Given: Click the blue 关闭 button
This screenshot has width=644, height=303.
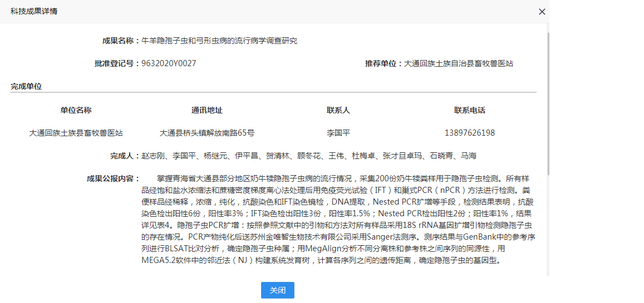Looking at the screenshot, I should [x=277, y=290].
